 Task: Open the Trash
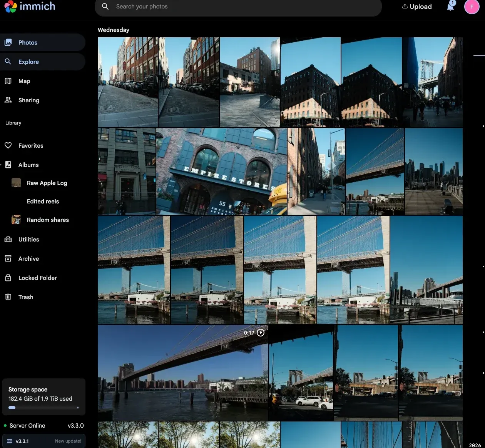click(x=42, y=297)
